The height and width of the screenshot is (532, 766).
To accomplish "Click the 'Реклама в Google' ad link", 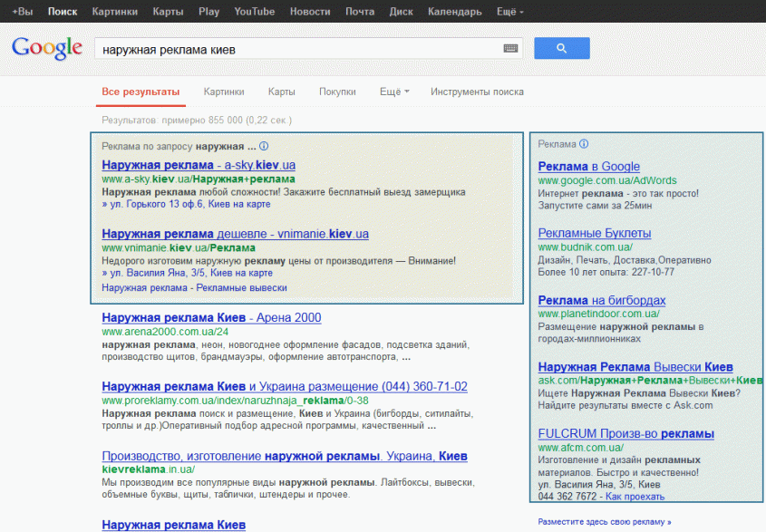I will pyautogui.click(x=590, y=166).
